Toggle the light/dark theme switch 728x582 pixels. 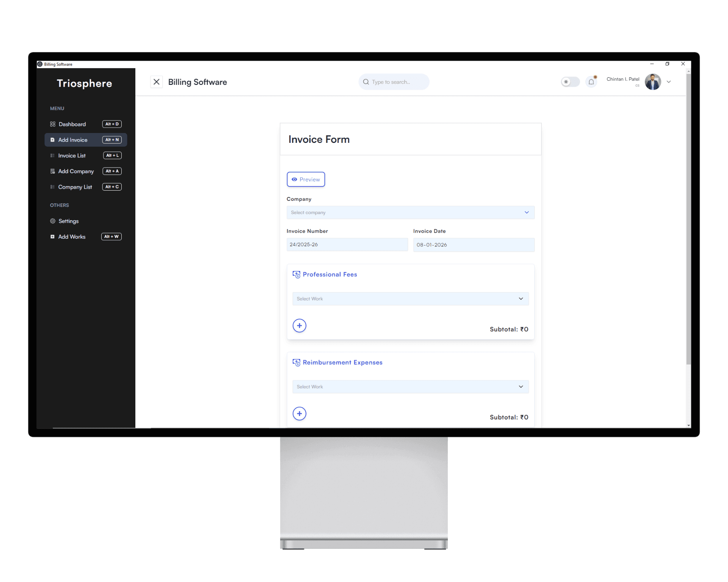[x=570, y=81]
